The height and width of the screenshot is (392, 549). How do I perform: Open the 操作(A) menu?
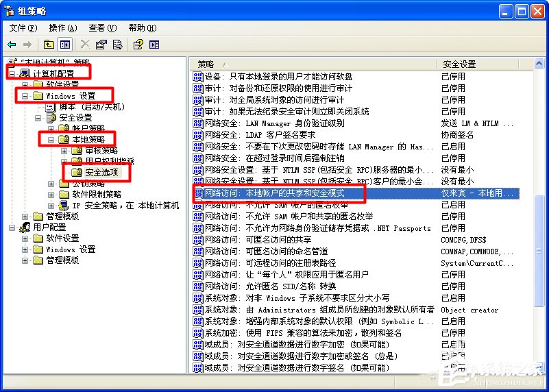point(63,28)
